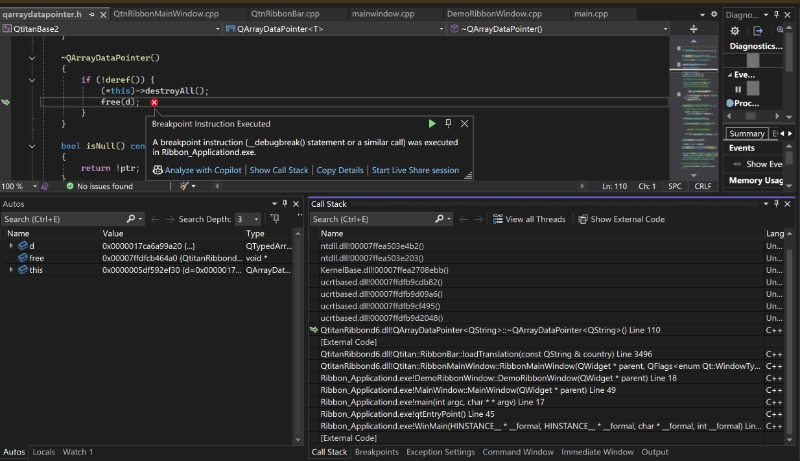This screenshot has height=461, width=800.
Task: Open the Immediate Window tab
Action: point(597,452)
